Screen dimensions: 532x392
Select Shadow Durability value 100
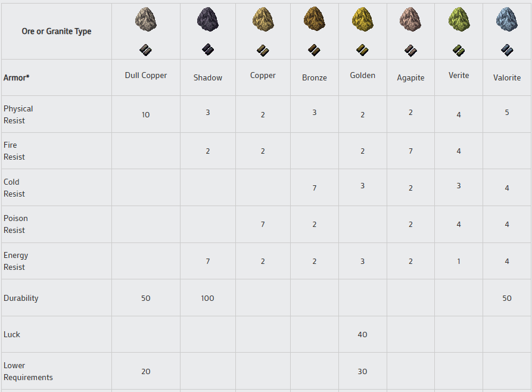208,298
